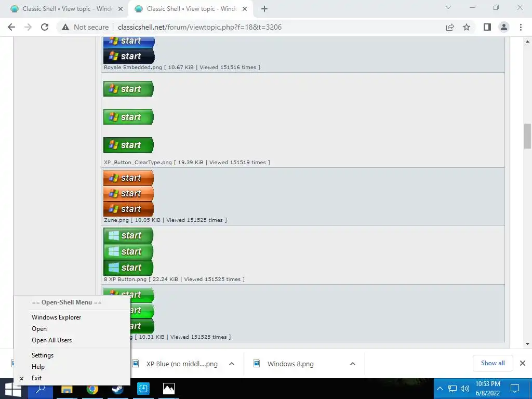
Task: Open the Chrome profile avatar
Action: (x=504, y=27)
